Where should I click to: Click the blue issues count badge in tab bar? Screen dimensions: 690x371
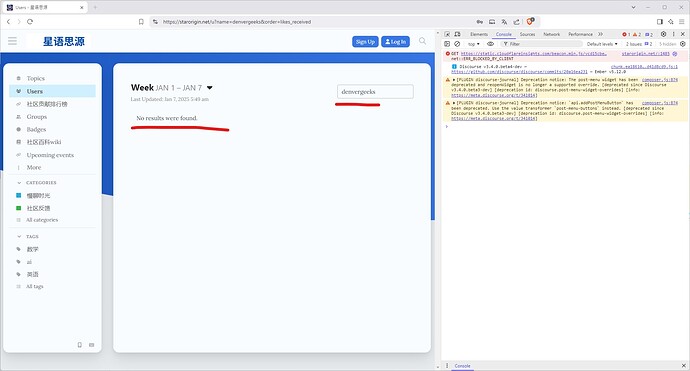pos(649,34)
